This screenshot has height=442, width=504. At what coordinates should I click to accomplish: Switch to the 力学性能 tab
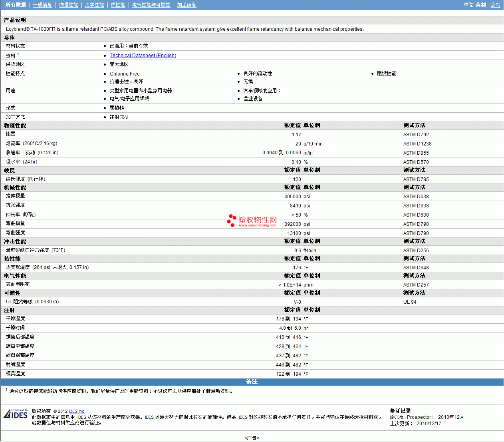94,5
